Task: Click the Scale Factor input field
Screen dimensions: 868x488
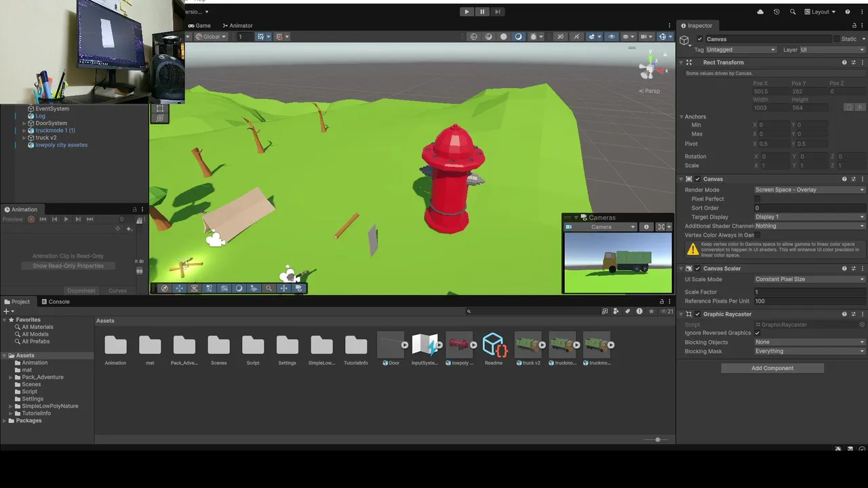Action: [x=810, y=292]
